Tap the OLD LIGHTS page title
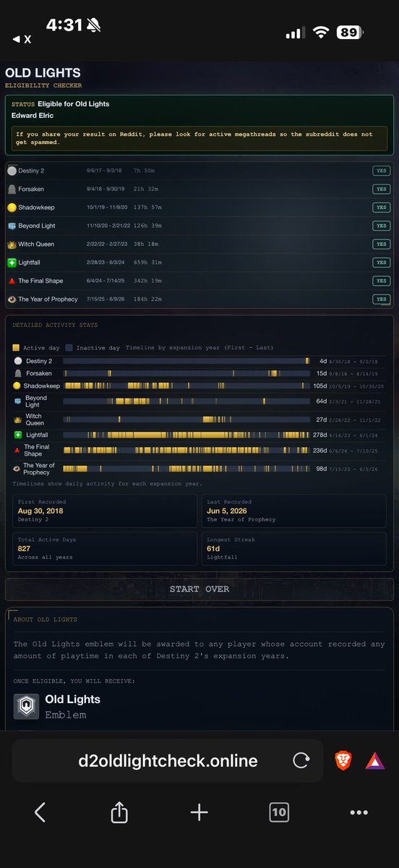 click(x=43, y=73)
